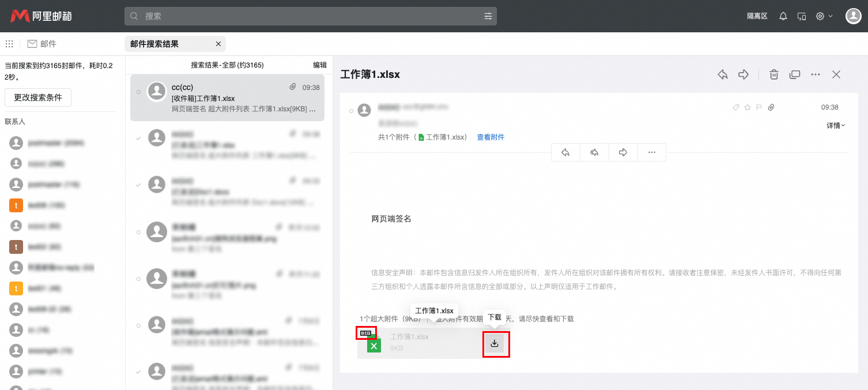Click the 更改搜索条件 button
This screenshot has height=390, width=868.
pyautogui.click(x=37, y=97)
